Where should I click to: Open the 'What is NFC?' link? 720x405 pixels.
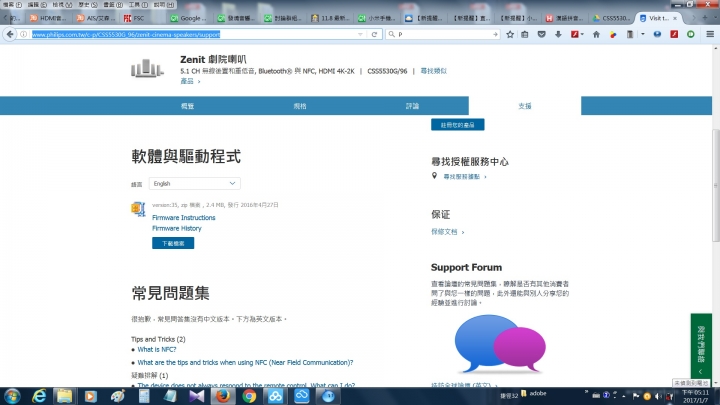pyautogui.click(x=157, y=349)
